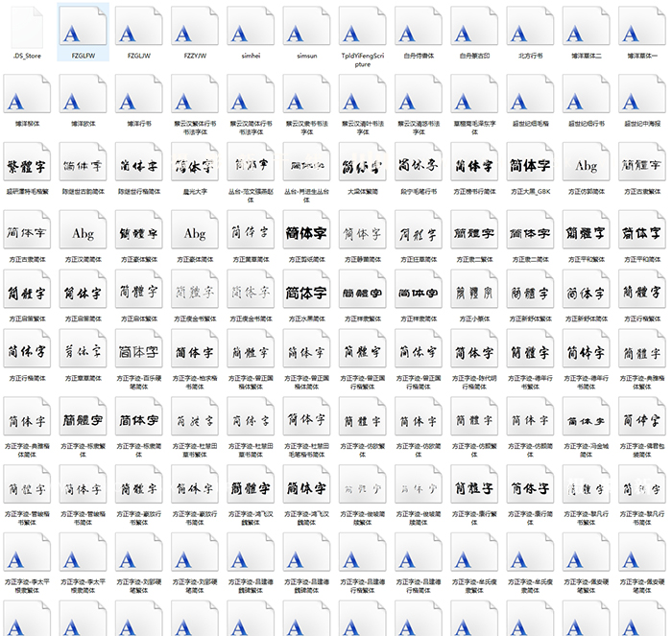672x636 pixels.
Task: Select the 白舟侍書体 font file icon
Action: (x=419, y=27)
